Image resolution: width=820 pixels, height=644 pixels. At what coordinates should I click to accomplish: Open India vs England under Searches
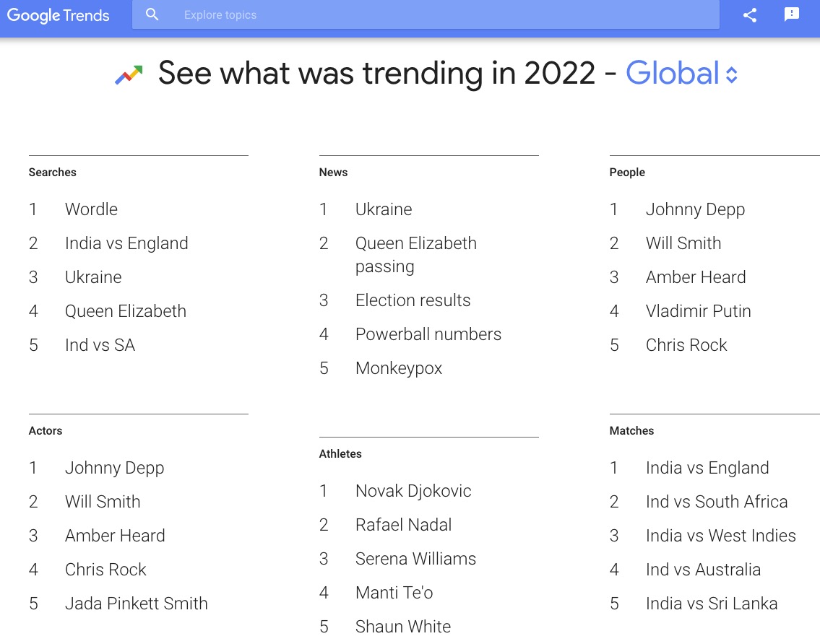click(x=126, y=243)
